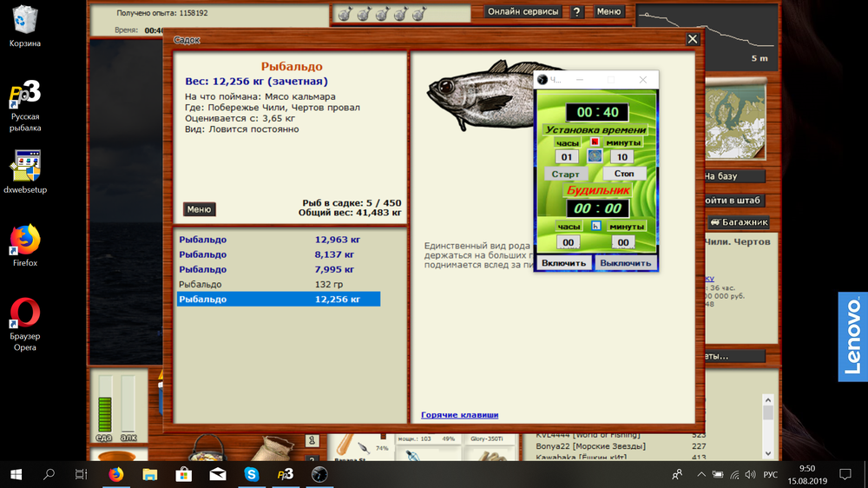
Task: Open the Меню button in fish details panel
Action: [x=199, y=209]
